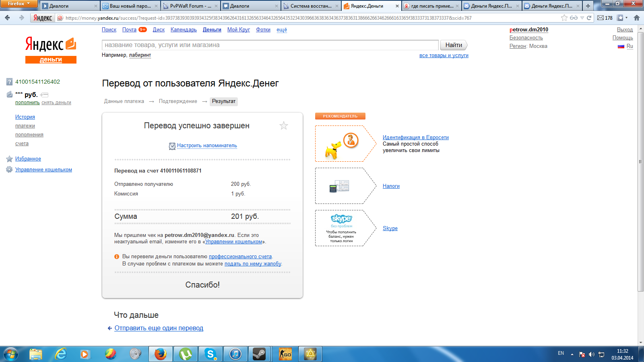Click the Yandex Money logo
The image size is (644, 362).
point(51,50)
